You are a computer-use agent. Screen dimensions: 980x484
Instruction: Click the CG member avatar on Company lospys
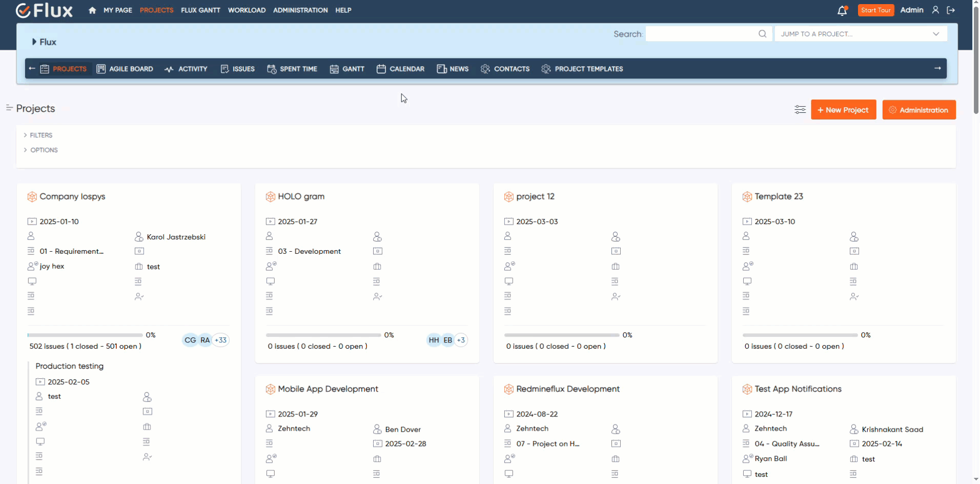pos(190,340)
